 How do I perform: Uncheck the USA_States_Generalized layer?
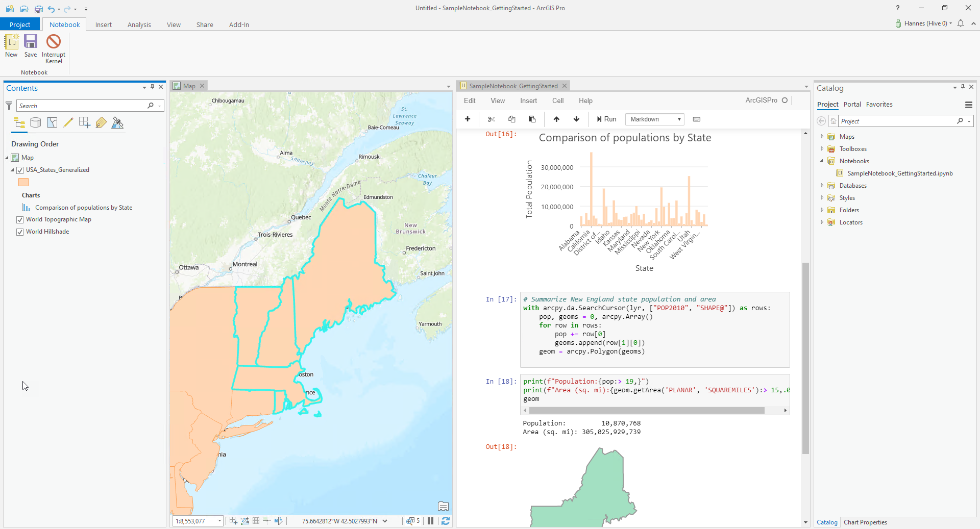pyautogui.click(x=20, y=170)
